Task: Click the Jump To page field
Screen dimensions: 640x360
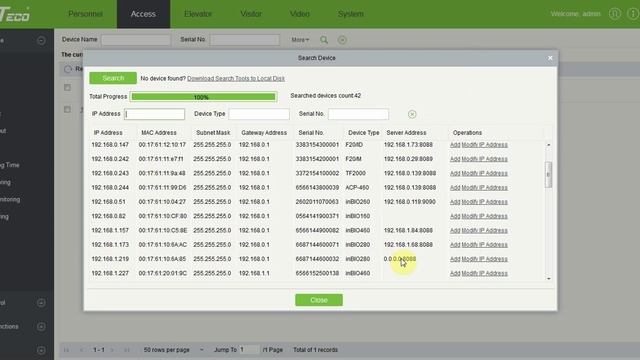Action: coord(249,350)
